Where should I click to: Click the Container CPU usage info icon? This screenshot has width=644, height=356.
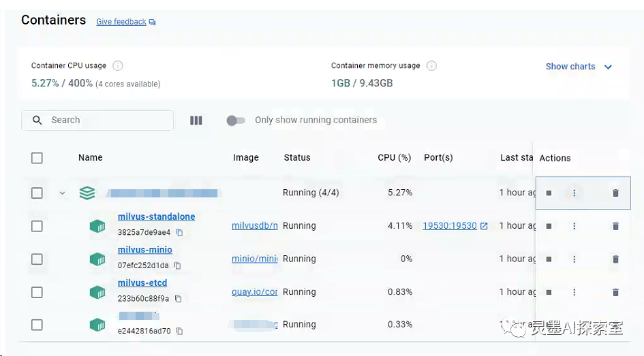pos(117,65)
